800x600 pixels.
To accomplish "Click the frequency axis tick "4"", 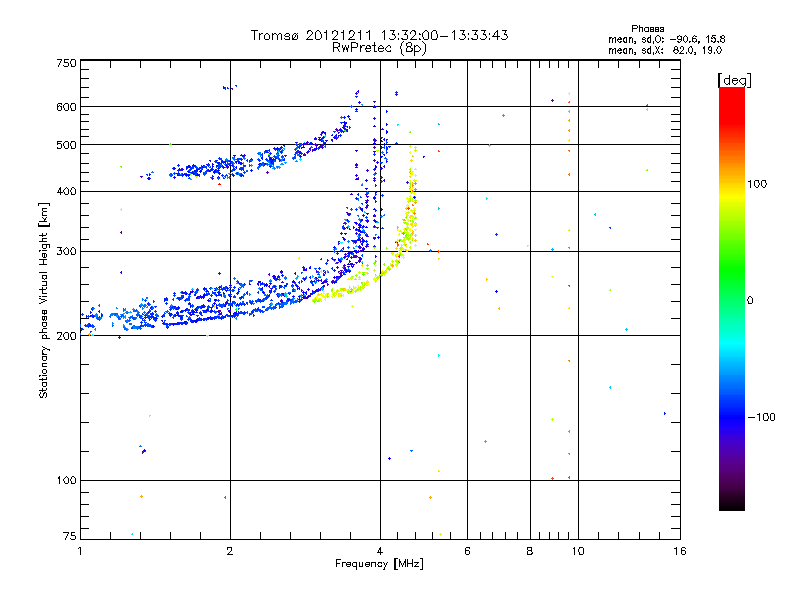I will 380,551.
